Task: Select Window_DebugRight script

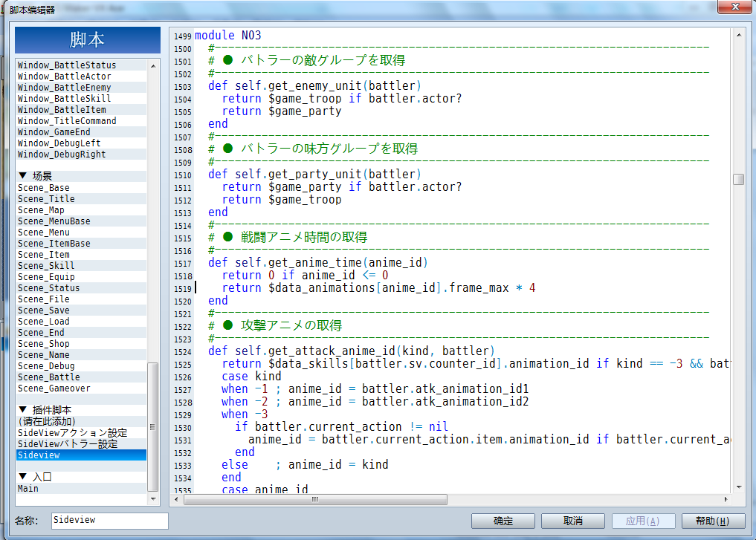Action: (x=82, y=154)
